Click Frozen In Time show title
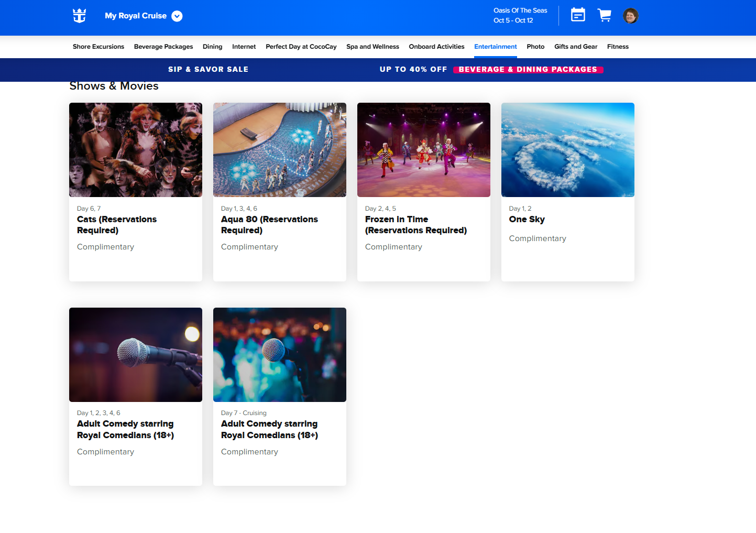756x533 pixels. pos(415,225)
